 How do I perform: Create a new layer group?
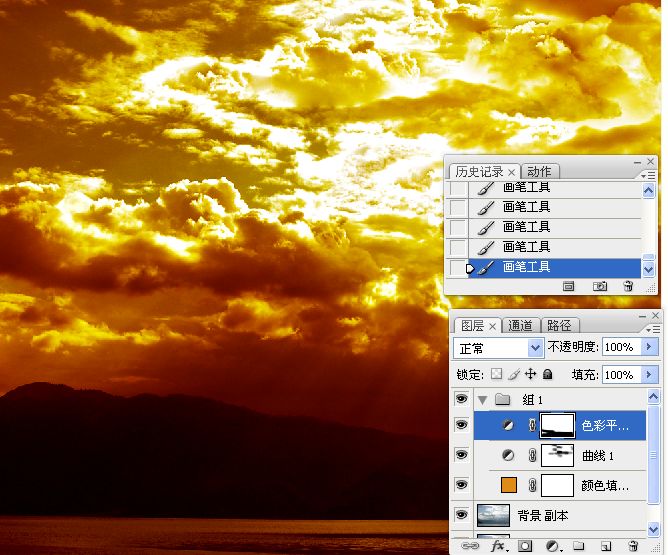(579, 546)
